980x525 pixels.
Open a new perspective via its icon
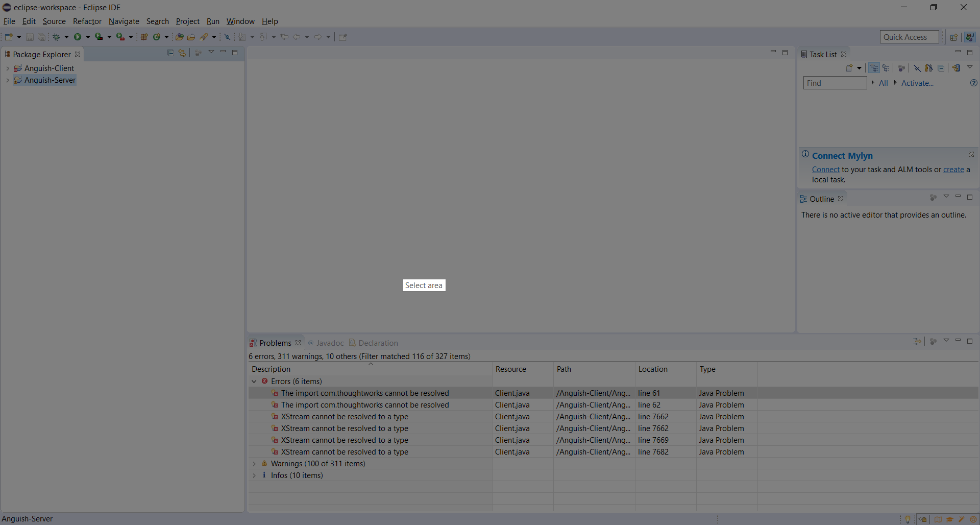click(x=954, y=37)
